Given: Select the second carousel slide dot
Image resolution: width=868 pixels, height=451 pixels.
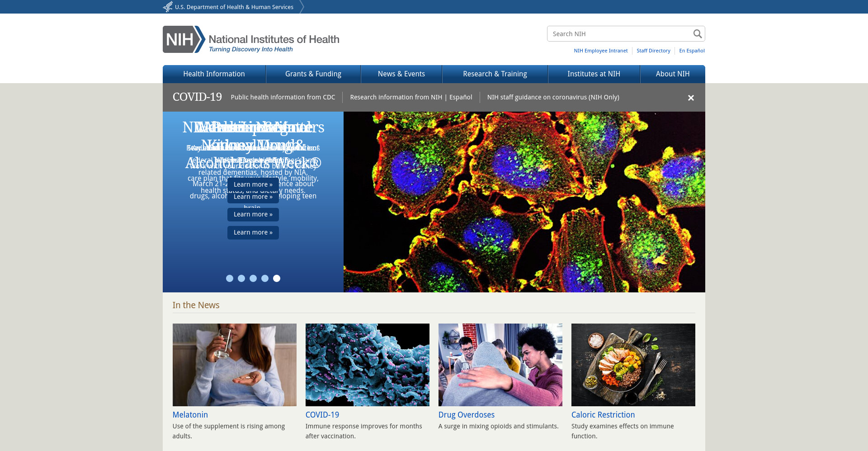Looking at the screenshot, I should click(x=241, y=278).
